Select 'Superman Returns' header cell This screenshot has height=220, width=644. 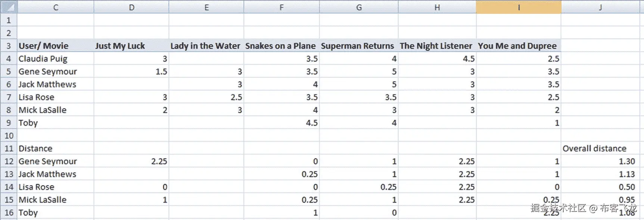coord(358,46)
